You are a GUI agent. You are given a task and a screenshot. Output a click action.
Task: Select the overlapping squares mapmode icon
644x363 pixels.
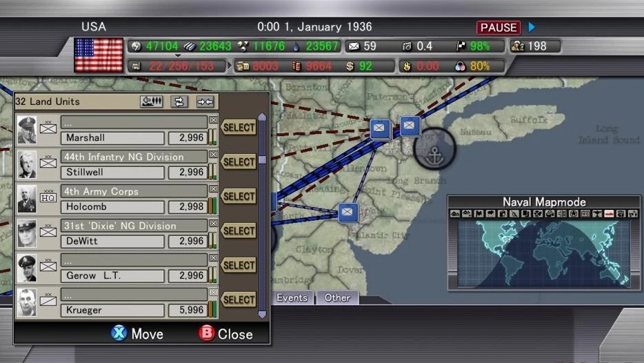(x=525, y=213)
